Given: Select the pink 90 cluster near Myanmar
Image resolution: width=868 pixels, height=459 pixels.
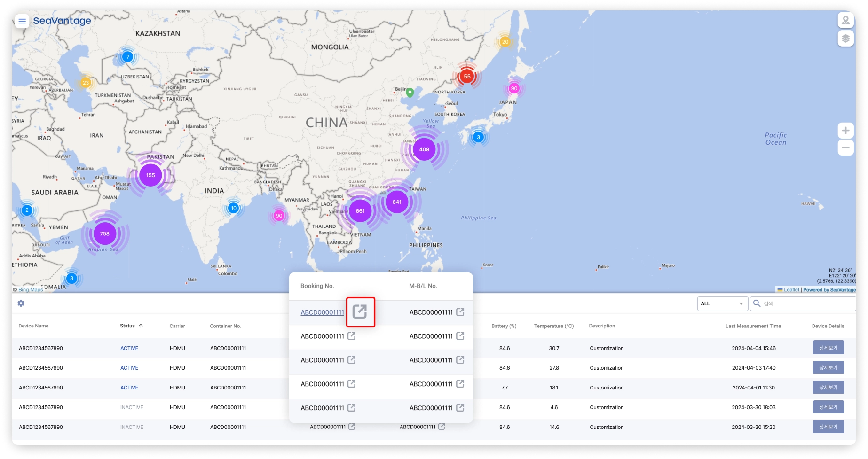Looking at the screenshot, I should (x=279, y=216).
